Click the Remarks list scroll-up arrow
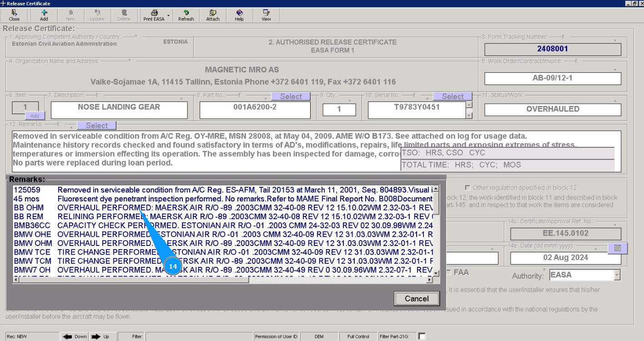 point(436,189)
